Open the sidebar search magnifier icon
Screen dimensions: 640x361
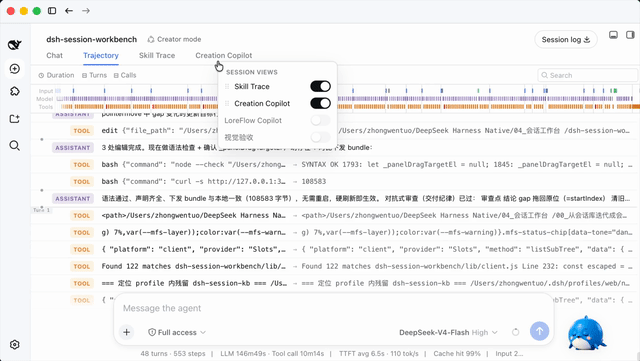pyautogui.click(x=15, y=145)
